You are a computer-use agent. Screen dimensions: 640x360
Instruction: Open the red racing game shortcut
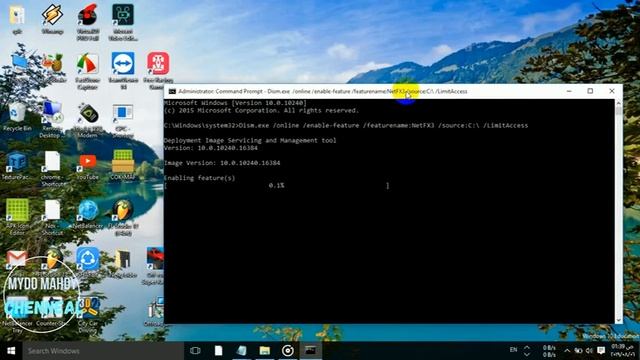pyautogui.click(x=155, y=258)
